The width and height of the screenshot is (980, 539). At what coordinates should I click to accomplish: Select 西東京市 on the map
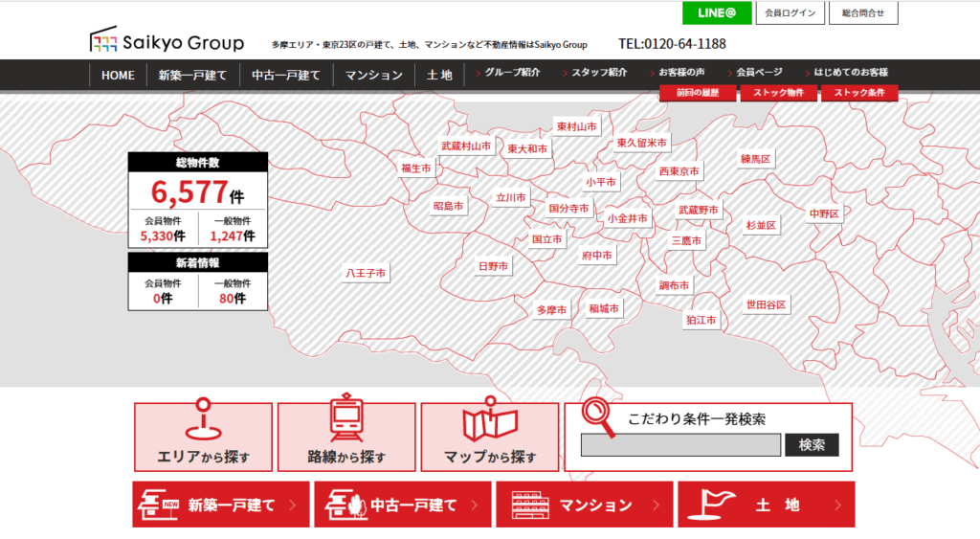pyautogui.click(x=679, y=170)
